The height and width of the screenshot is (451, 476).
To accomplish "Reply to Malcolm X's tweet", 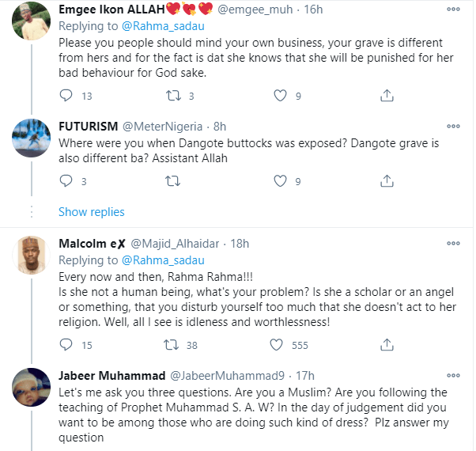I will (66, 344).
